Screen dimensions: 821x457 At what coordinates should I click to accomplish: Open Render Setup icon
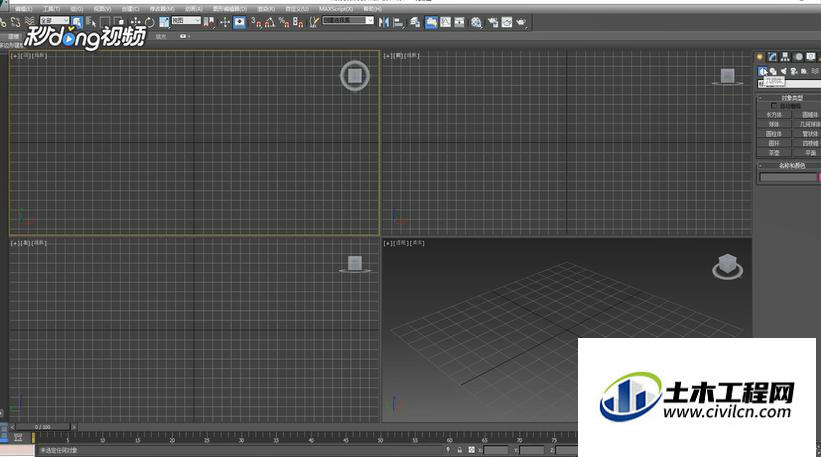[493, 22]
